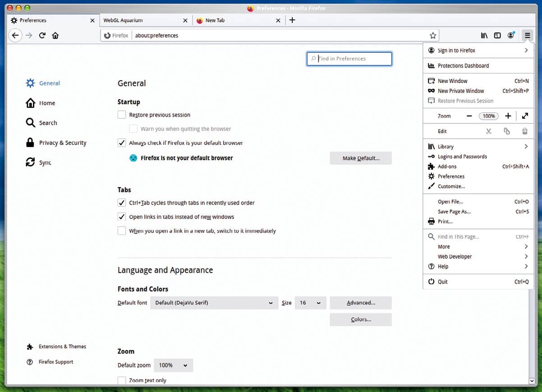Open Logins and Passwords menu item

478,157
